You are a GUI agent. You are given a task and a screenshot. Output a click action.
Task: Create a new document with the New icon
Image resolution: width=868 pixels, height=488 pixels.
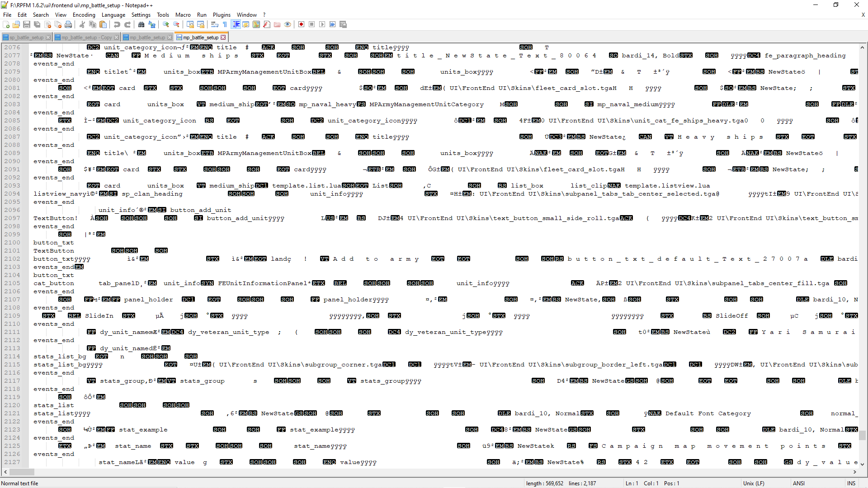[6, 24]
